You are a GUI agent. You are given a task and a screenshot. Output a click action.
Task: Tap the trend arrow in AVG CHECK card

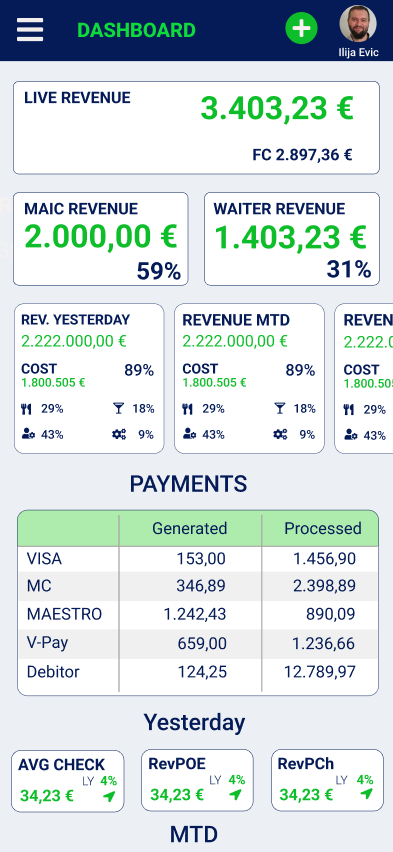[x=109, y=797]
